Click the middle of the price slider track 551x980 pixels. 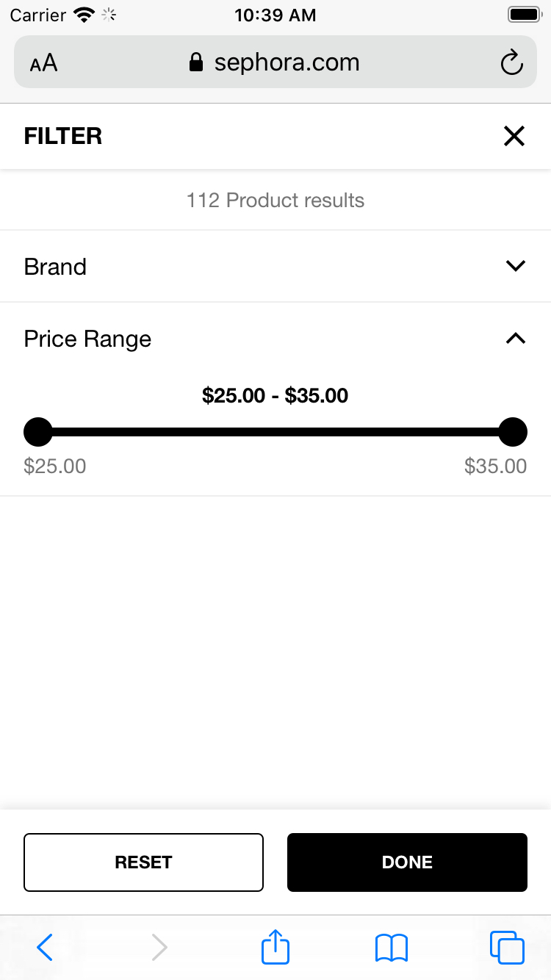pos(275,432)
